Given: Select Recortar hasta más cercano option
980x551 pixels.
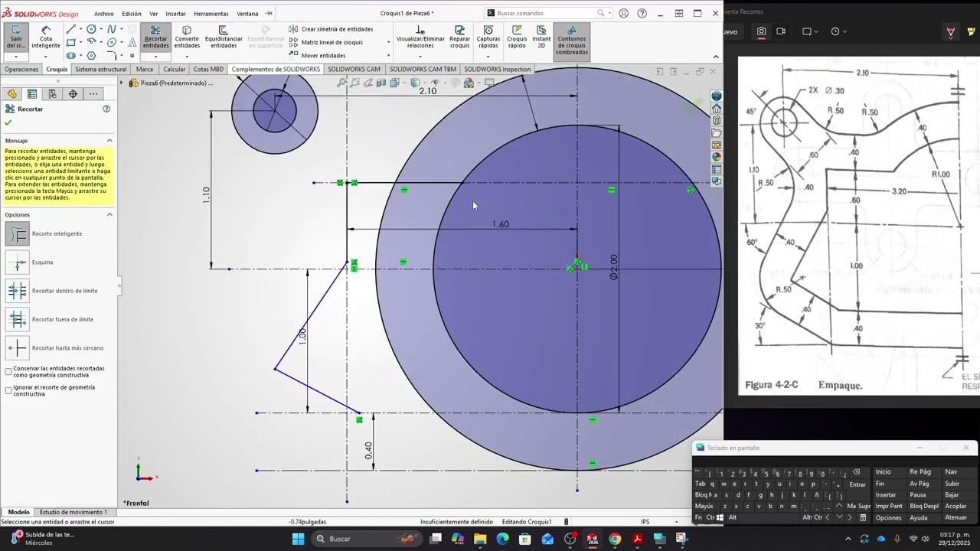Looking at the screenshot, I should [18, 348].
